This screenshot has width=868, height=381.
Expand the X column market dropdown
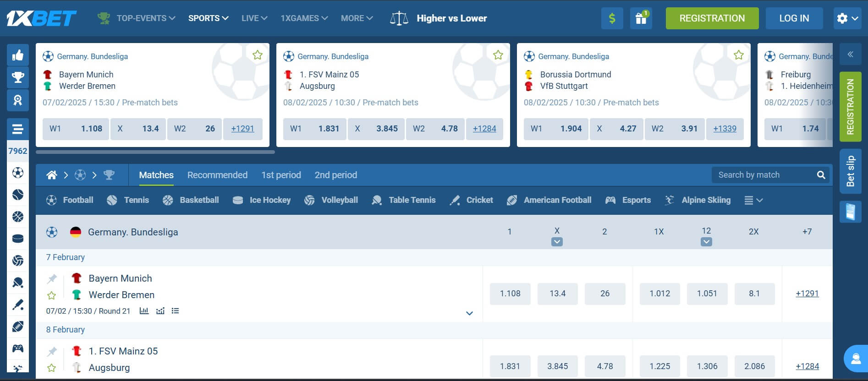(557, 242)
